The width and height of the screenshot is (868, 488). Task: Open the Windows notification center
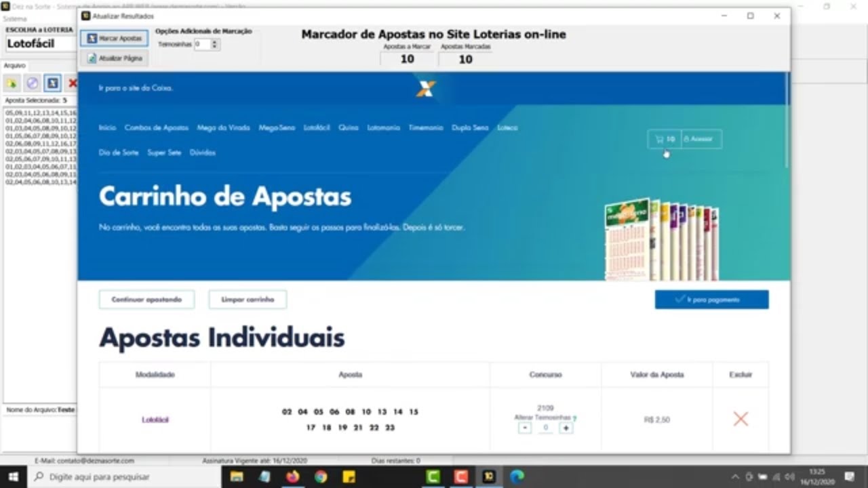coord(848,476)
